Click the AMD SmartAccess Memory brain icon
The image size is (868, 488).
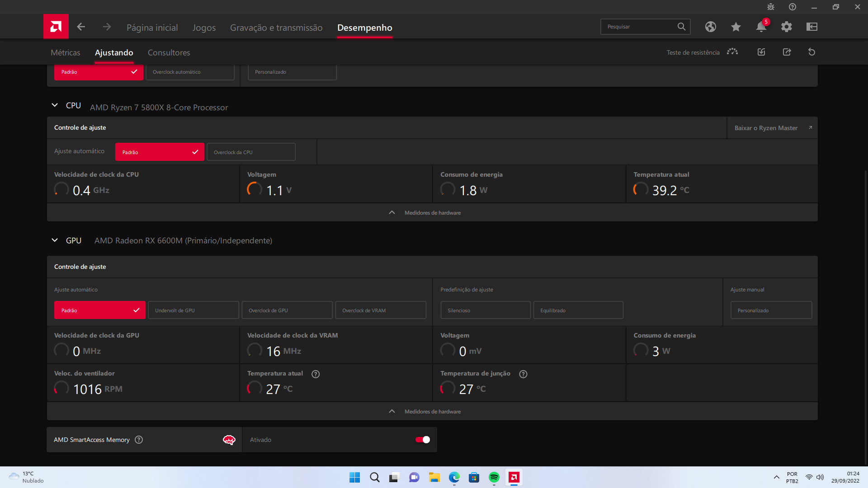point(230,440)
